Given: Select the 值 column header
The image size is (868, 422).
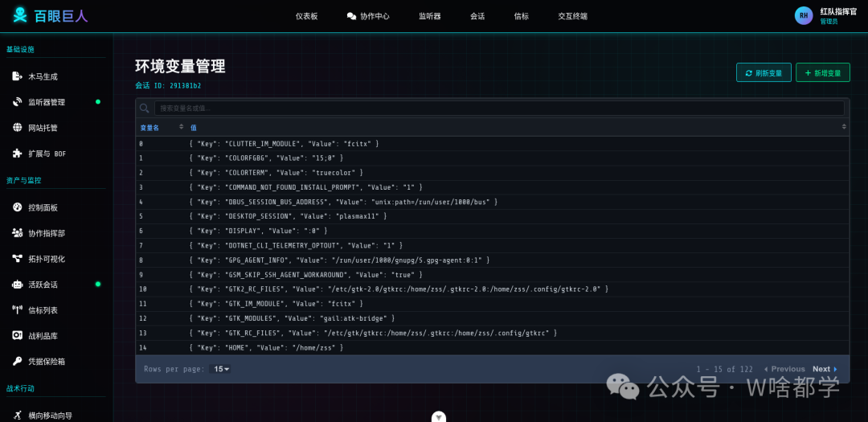Looking at the screenshot, I should click(194, 127).
